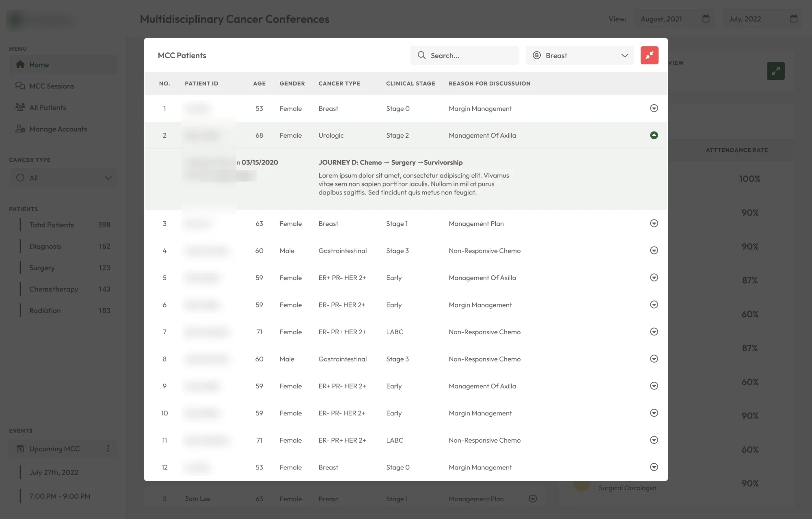The height and width of the screenshot is (519, 812).
Task: Click the circled B icon in Breast filter
Action: pyautogui.click(x=537, y=55)
